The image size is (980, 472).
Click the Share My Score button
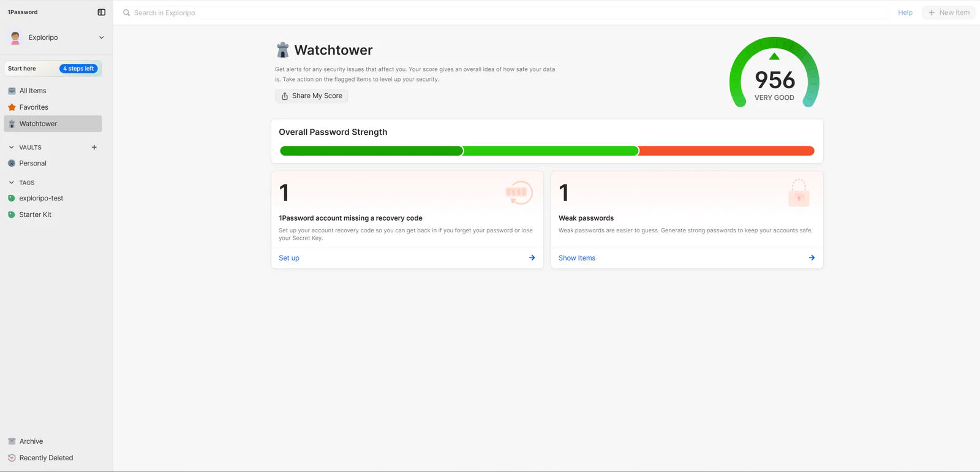pos(312,96)
